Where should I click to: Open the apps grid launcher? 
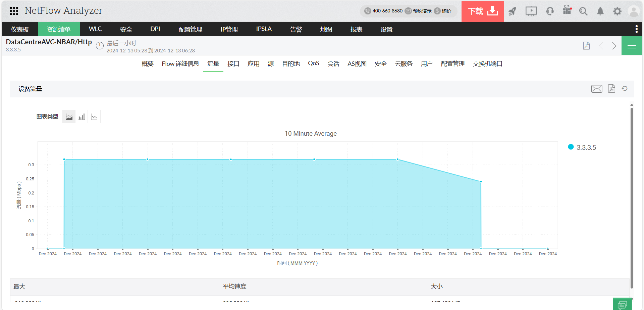[14, 11]
